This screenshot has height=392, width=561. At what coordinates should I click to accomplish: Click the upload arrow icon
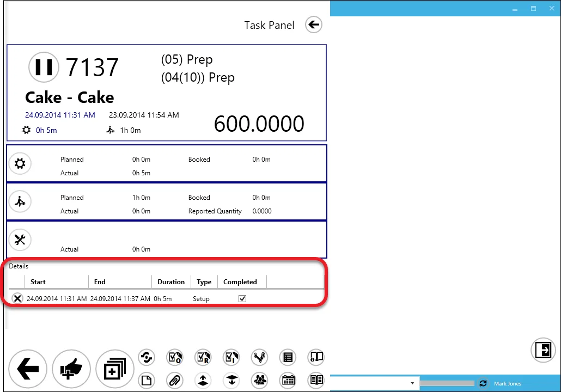tap(203, 380)
